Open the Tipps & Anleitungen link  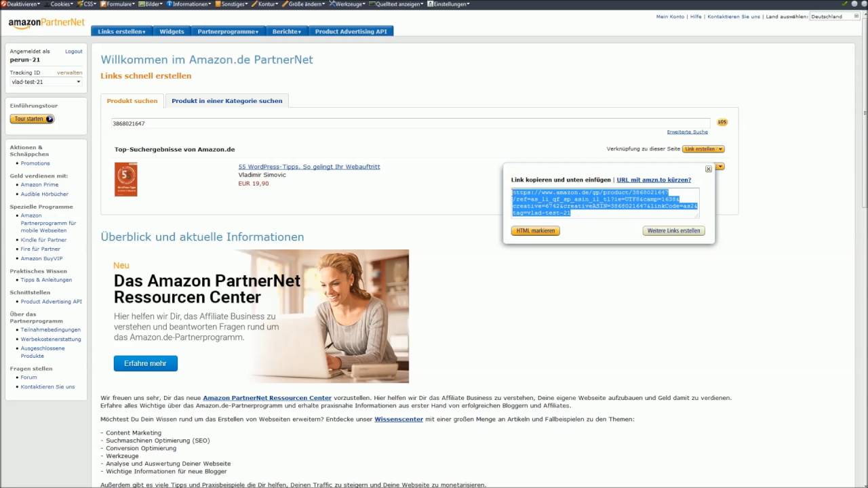coord(46,280)
